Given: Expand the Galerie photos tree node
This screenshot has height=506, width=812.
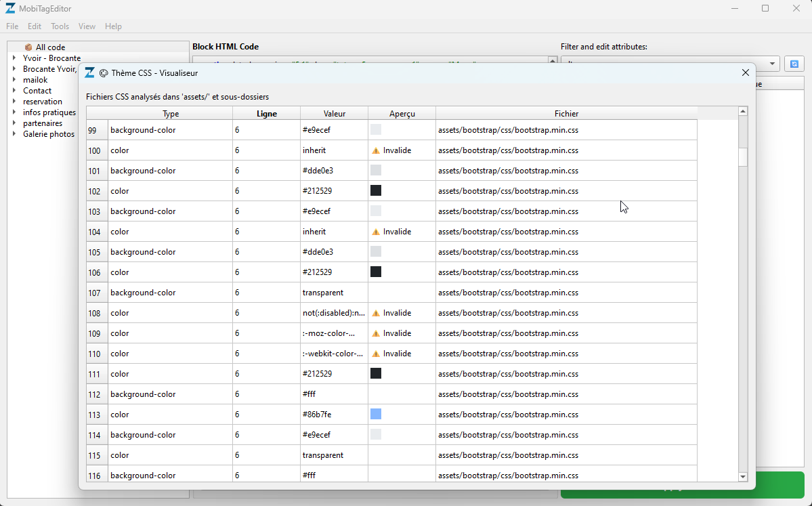Looking at the screenshot, I should point(14,134).
